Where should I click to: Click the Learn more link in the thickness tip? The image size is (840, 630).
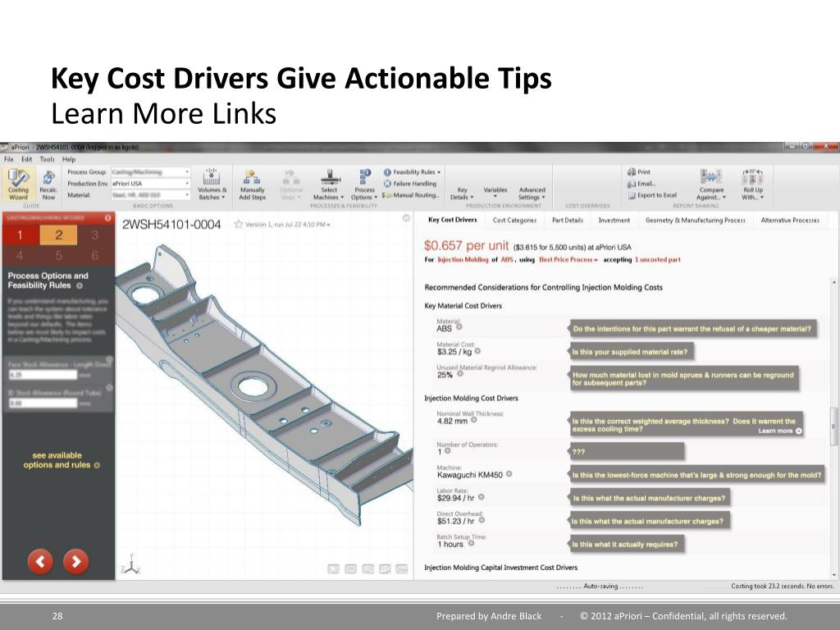[x=780, y=431]
